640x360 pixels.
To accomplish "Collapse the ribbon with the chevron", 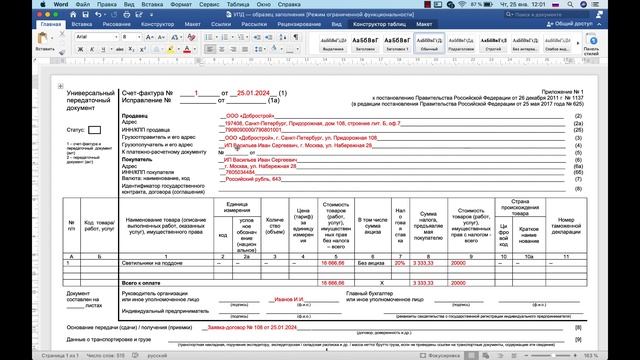I will pyautogui.click(x=599, y=24).
